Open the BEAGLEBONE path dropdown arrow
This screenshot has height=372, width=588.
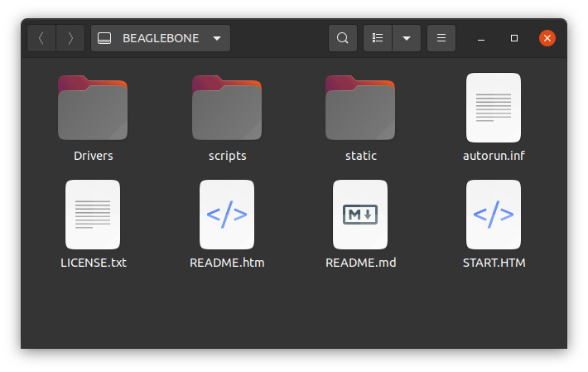click(x=217, y=38)
